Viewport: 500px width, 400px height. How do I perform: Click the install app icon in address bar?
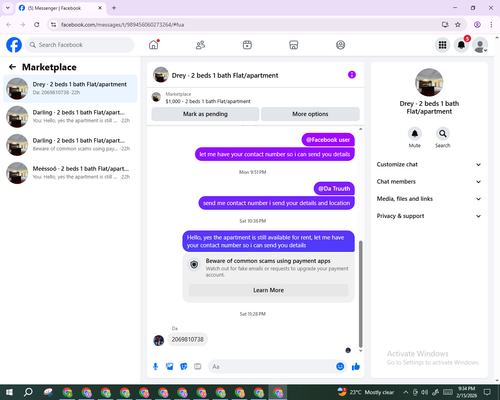(x=445, y=25)
